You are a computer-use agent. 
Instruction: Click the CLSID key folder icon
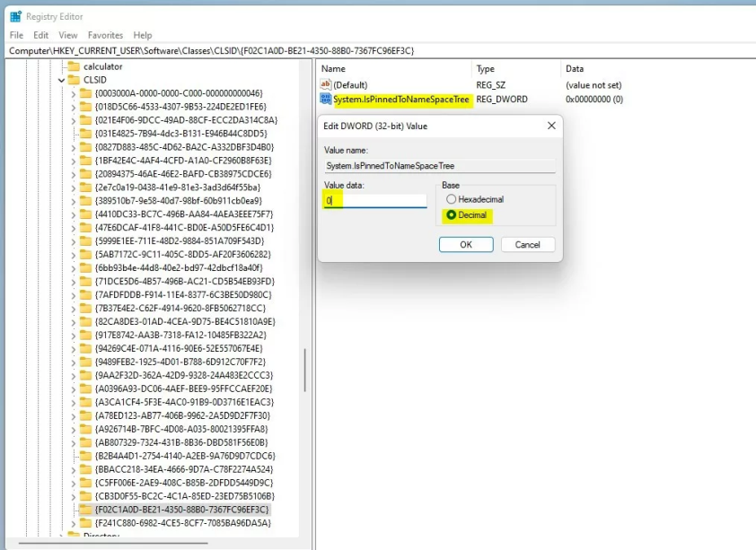[74, 80]
